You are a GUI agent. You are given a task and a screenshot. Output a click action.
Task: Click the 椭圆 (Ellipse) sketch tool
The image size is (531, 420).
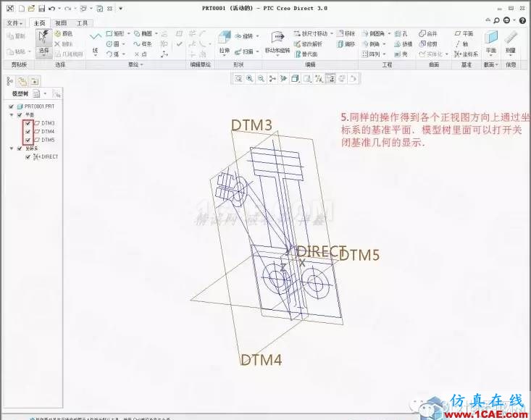point(143,33)
